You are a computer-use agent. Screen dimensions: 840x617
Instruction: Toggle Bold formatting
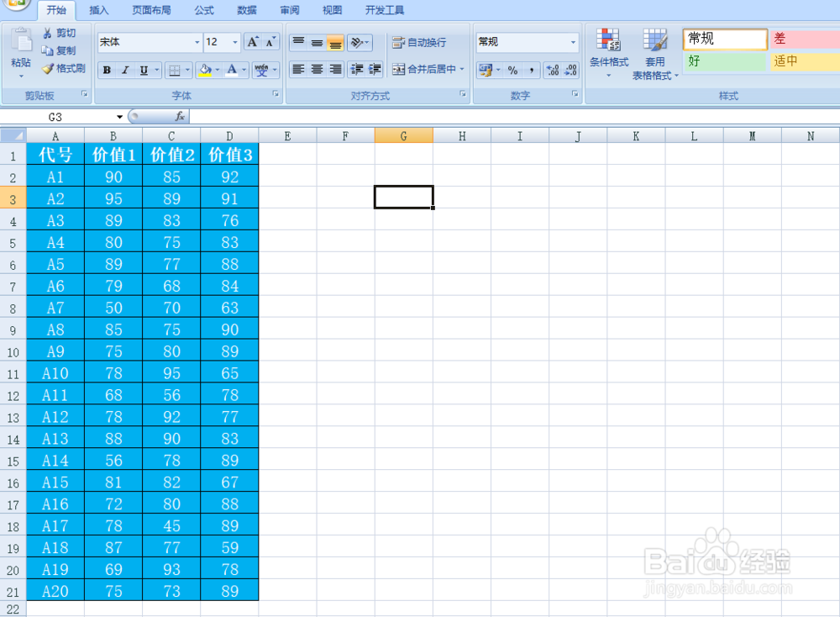click(x=108, y=70)
